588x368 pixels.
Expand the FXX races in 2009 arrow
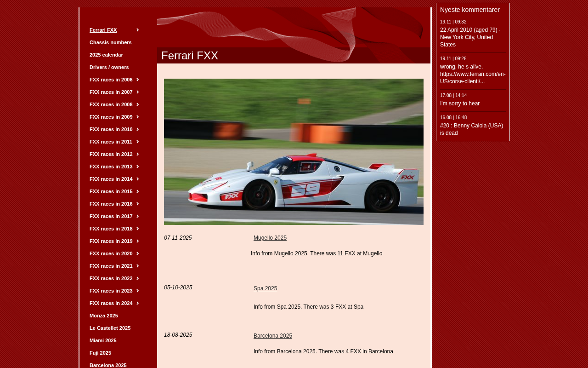pyautogui.click(x=138, y=117)
